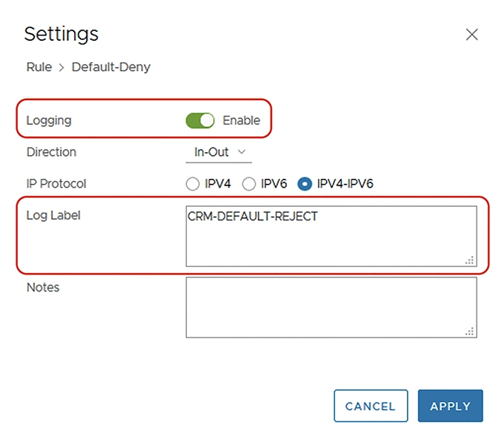Close the Settings dialog with X icon
The image size is (504, 445).
click(471, 34)
